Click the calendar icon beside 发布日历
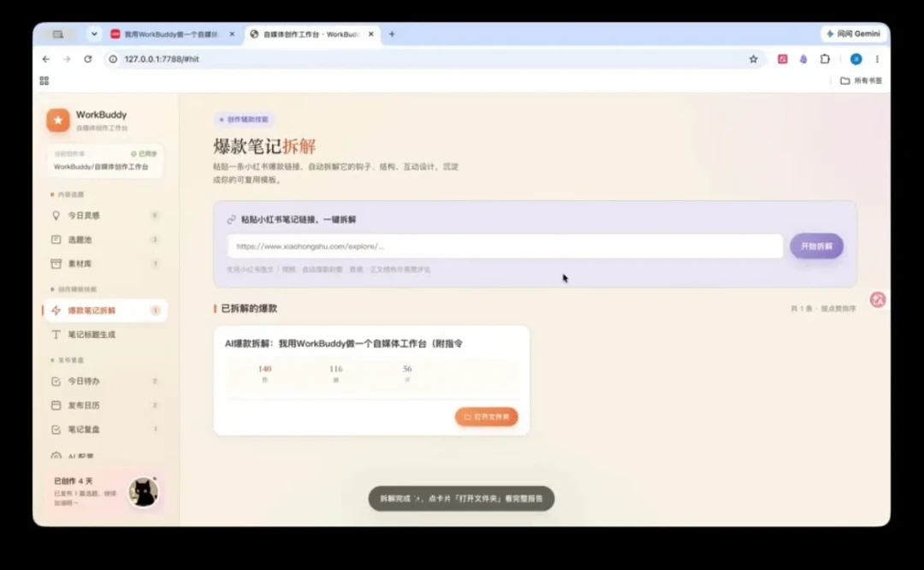The width and height of the screenshot is (924, 570). tap(56, 406)
